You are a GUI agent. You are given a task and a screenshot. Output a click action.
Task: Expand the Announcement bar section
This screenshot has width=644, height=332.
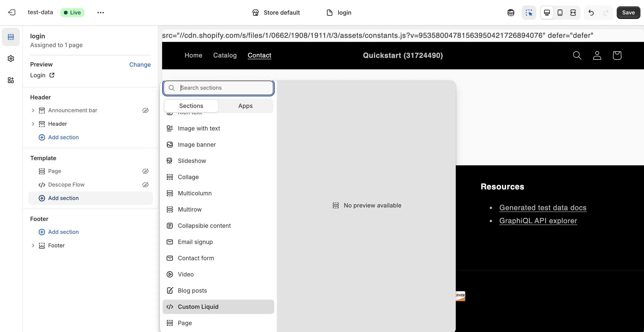pyautogui.click(x=33, y=110)
